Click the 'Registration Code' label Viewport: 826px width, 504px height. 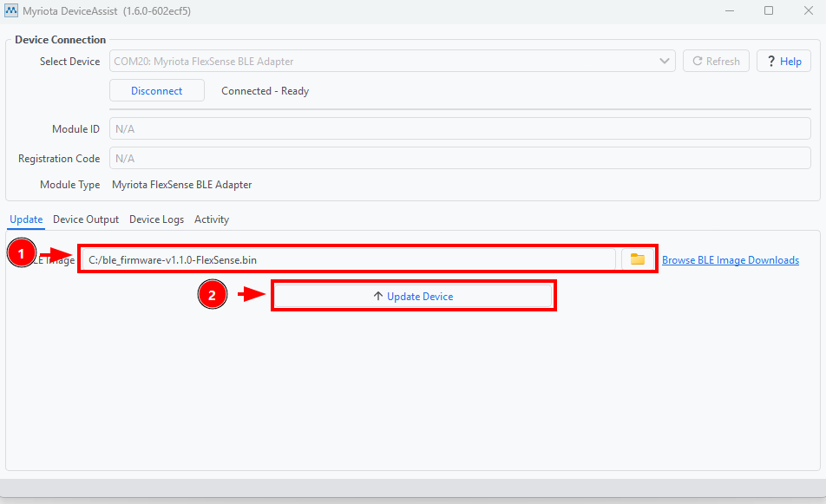(59, 159)
